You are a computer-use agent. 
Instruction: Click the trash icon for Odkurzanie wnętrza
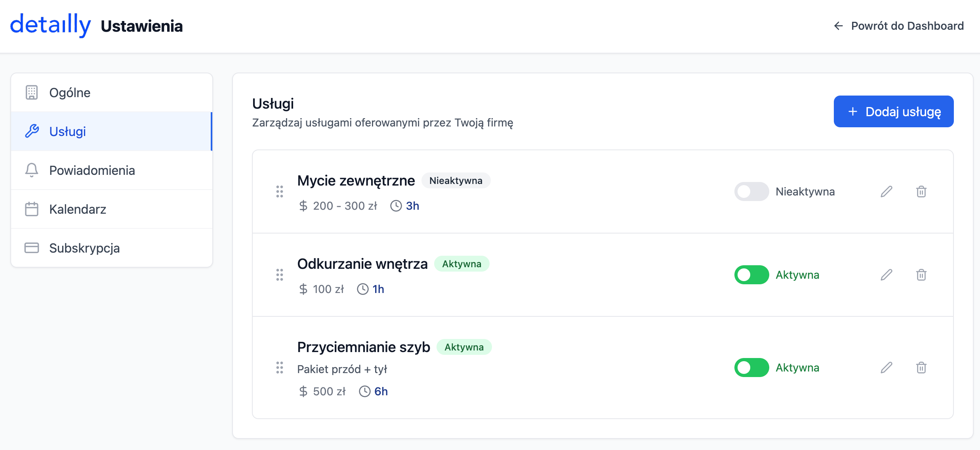[x=922, y=275]
